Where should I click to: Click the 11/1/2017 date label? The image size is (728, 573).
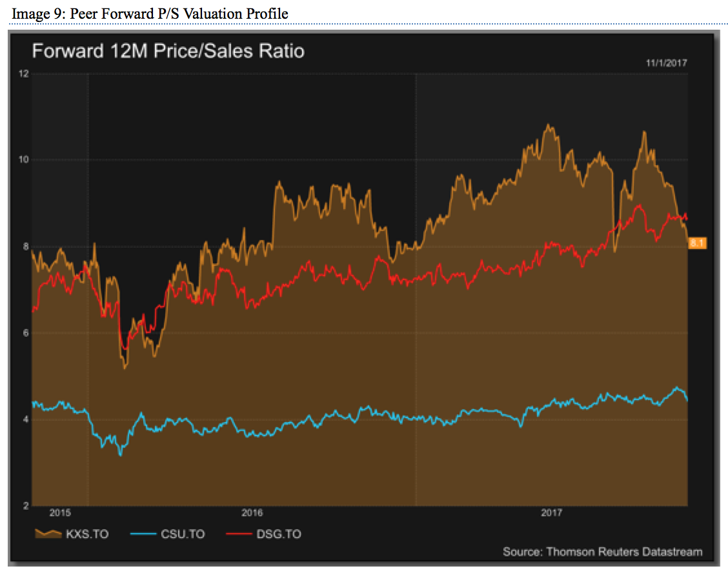pos(667,63)
